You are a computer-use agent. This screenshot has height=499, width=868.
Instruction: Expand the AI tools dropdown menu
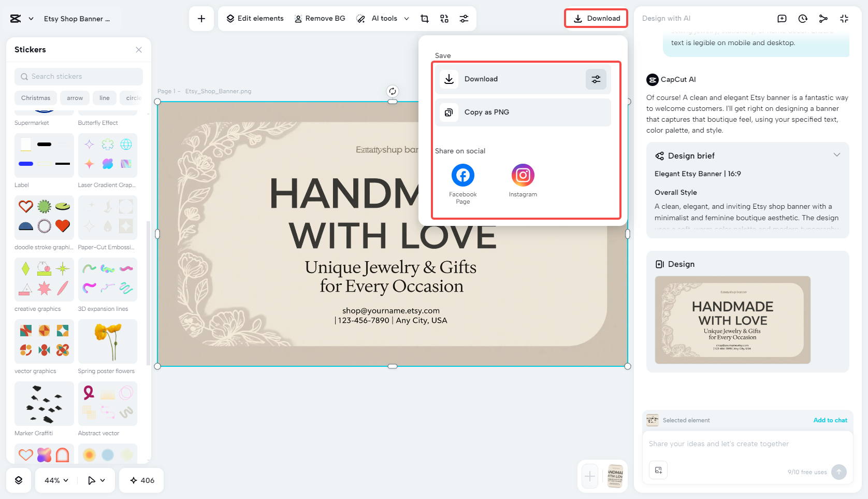[x=407, y=18]
